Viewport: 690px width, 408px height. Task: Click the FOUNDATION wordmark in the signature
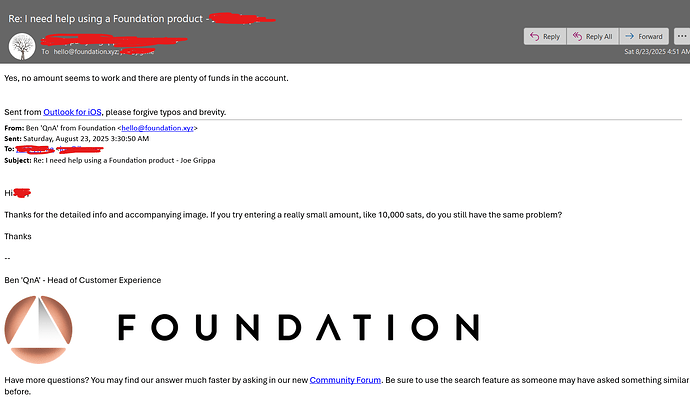tap(297, 329)
